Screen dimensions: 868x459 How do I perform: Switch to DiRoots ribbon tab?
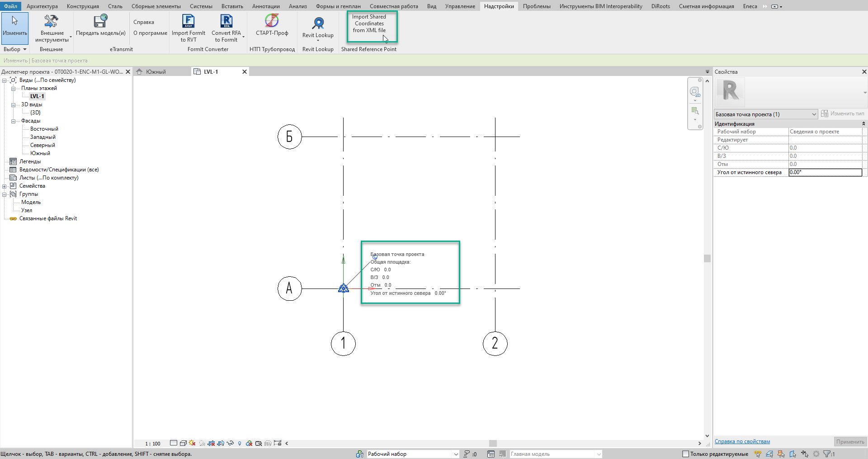(x=660, y=6)
